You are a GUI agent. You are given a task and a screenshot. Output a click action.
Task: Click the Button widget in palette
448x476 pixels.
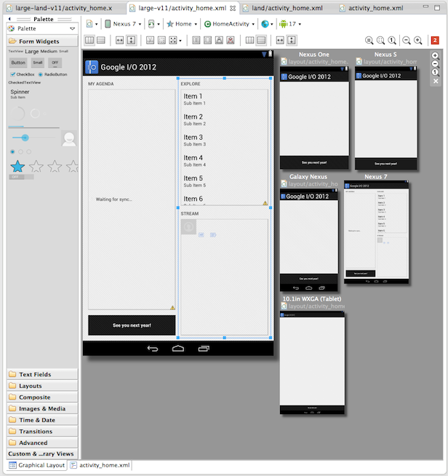point(18,63)
